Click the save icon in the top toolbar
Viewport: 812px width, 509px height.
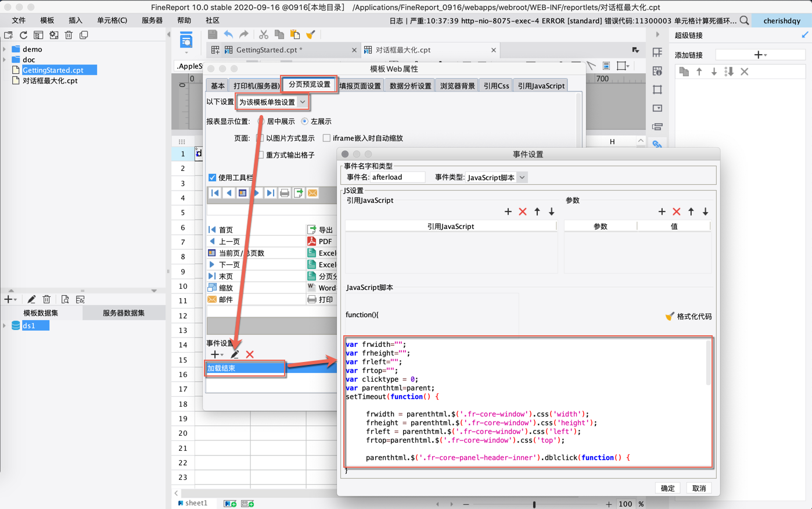click(x=213, y=35)
